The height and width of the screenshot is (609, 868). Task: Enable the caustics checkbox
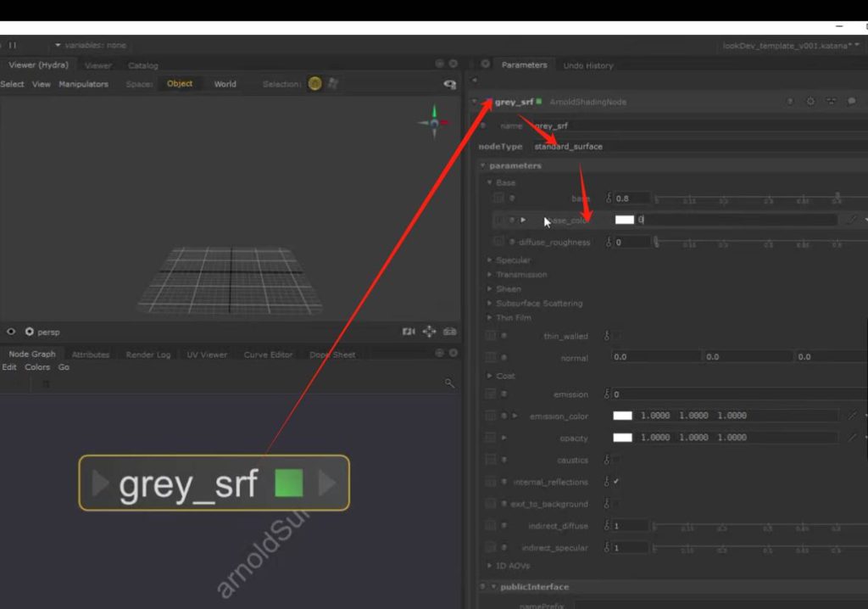click(616, 460)
